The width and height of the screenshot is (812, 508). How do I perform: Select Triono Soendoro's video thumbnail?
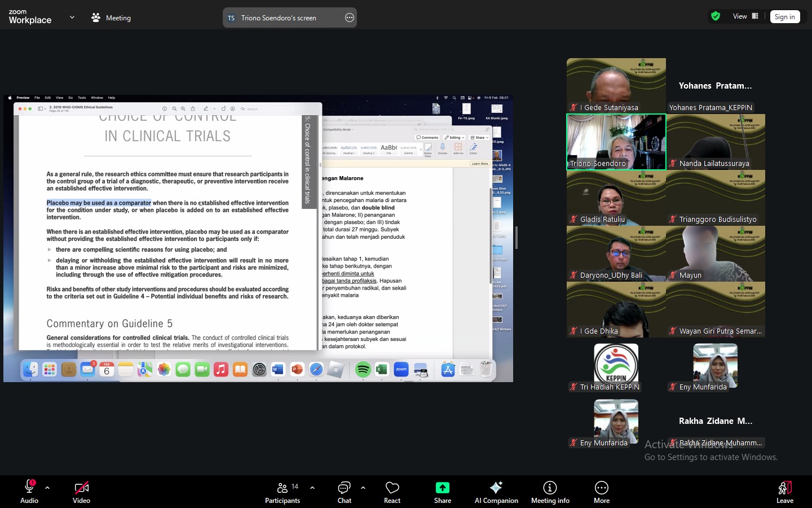(616, 142)
